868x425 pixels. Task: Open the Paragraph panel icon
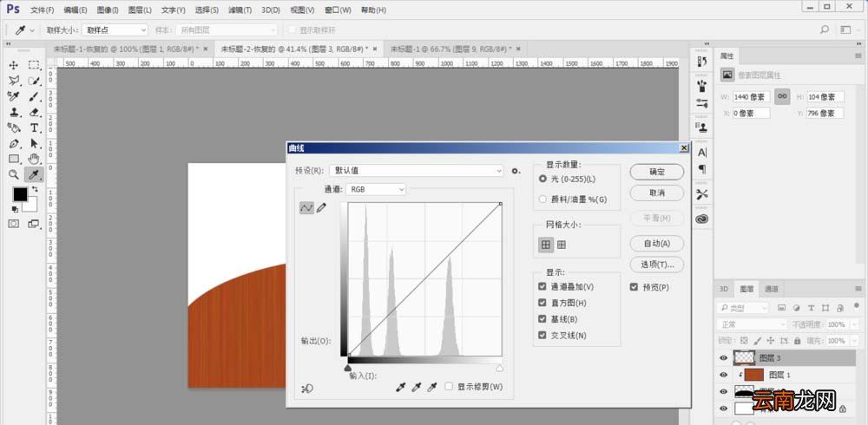(702, 169)
